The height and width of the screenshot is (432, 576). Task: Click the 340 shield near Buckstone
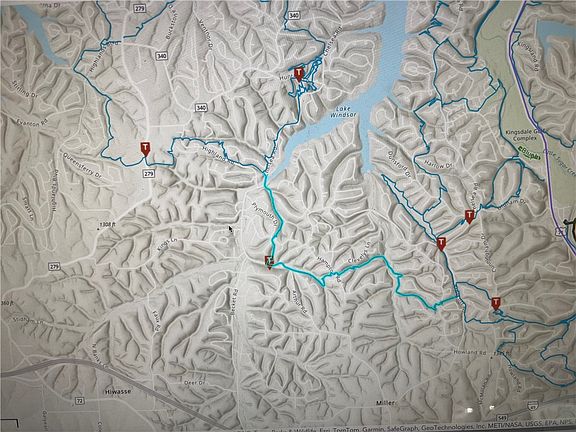pos(162,56)
